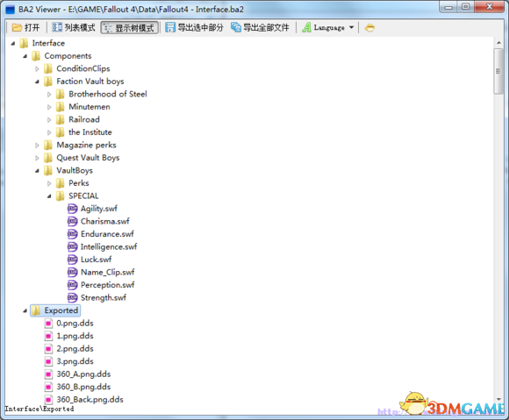This screenshot has width=509, height=420.
Task: Click the Agility.swf file icon
Action: point(72,209)
